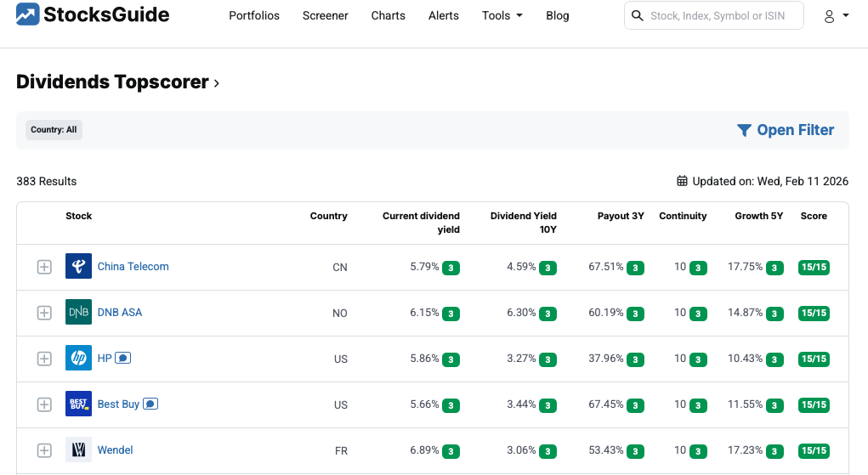The width and height of the screenshot is (868, 475).
Task: Open the Tools dropdown menu
Action: pos(502,15)
